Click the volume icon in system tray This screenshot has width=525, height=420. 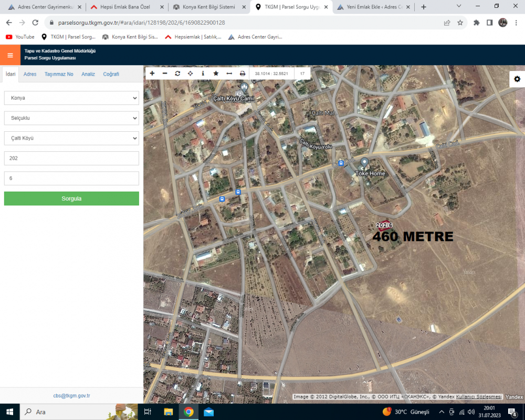coord(471,412)
